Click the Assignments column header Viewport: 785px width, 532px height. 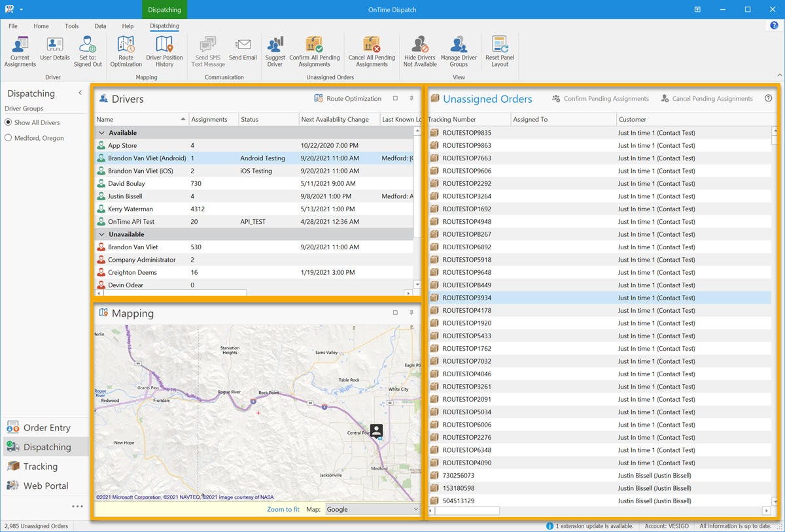[213, 120]
